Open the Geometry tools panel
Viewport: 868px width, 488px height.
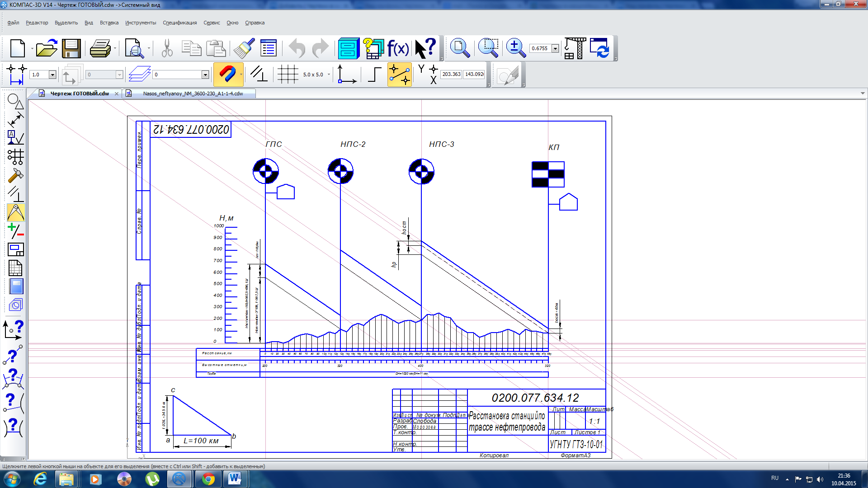(x=15, y=101)
